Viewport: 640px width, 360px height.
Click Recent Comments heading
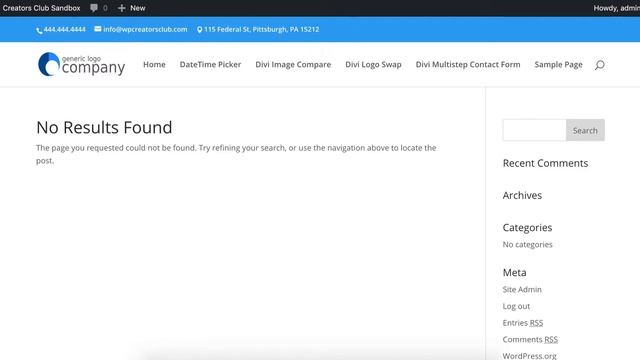click(545, 163)
